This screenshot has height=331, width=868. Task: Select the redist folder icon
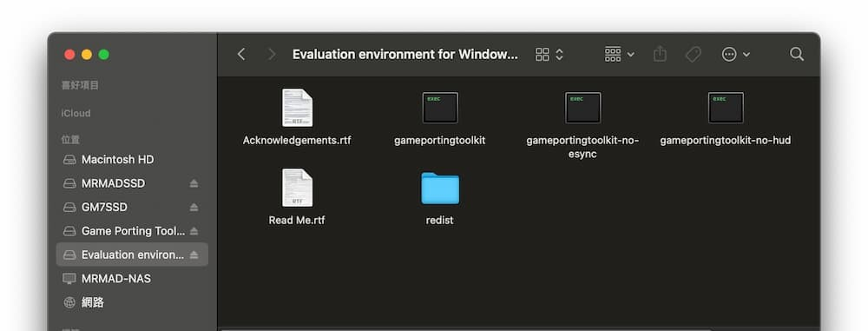(440, 188)
